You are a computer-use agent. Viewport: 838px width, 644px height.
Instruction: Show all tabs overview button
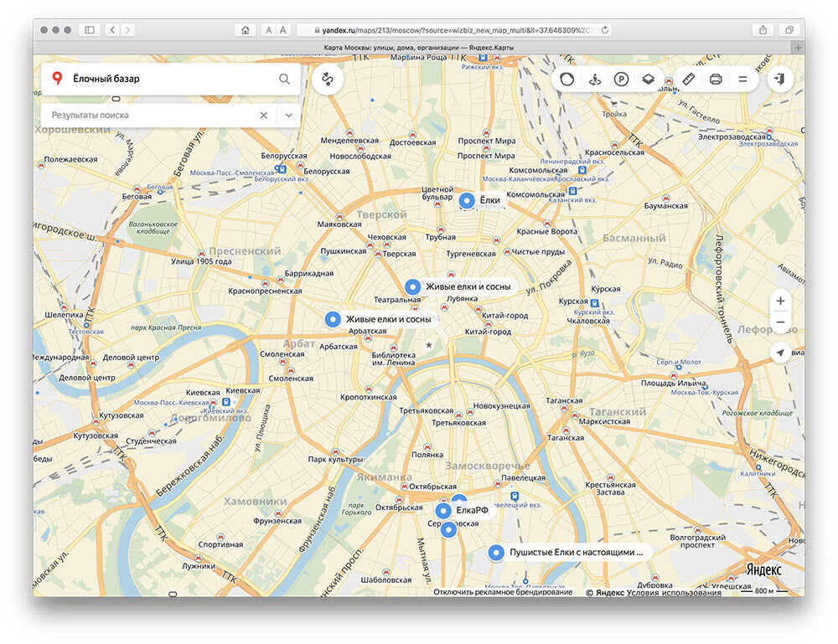[x=789, y=30]
